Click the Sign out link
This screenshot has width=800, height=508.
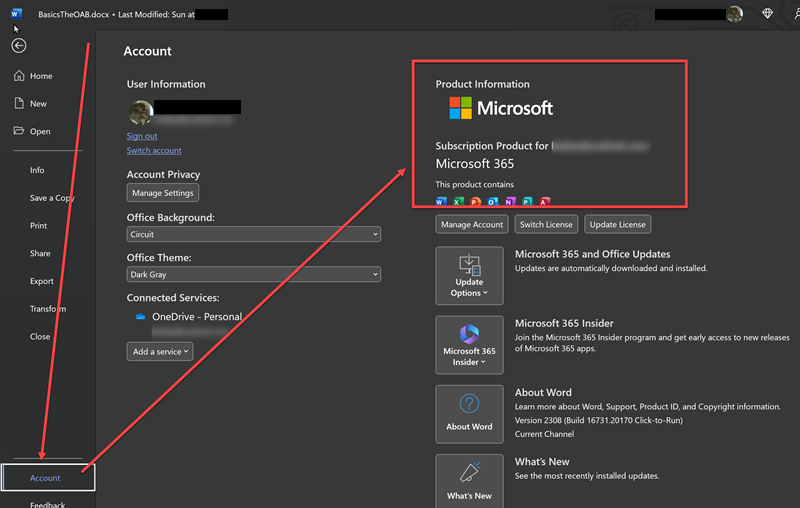(142, 136)
